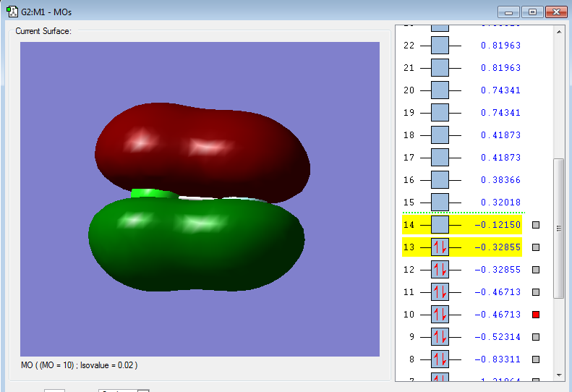Image resolution: width=572 pixels, height=392 pixels.
Task: Click the highlighted energy -0.32855 of orbital 13
Action: (498, 247)
